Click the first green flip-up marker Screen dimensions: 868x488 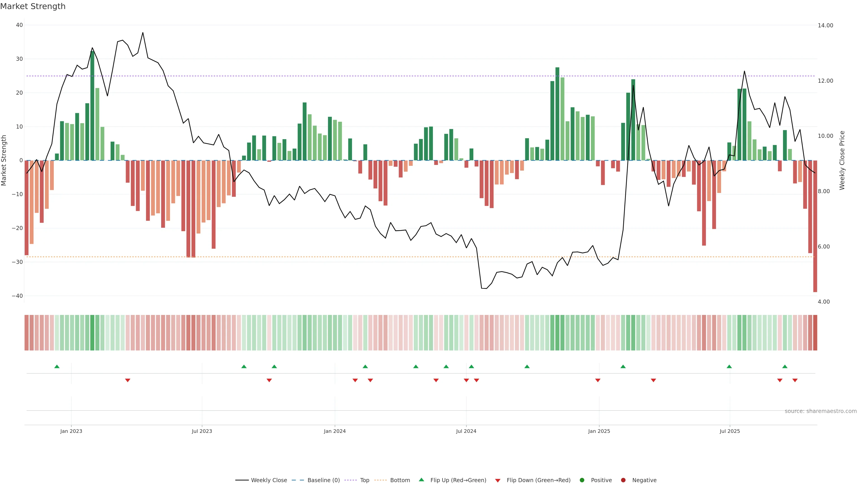(57, 366)
